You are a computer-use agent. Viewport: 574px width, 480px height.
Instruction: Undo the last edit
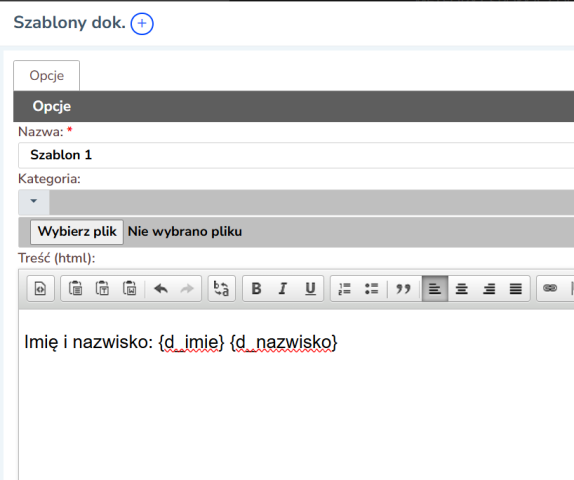pyautogui.click(x=161, y=289)
